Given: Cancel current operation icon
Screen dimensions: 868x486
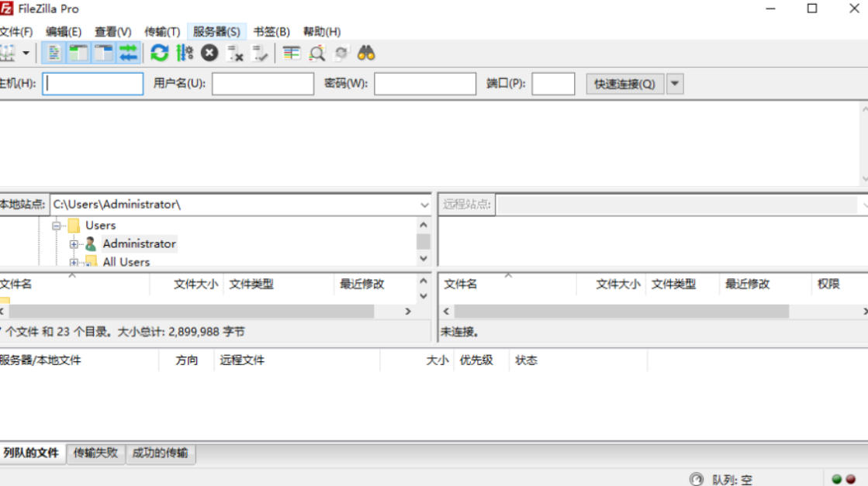Looking at the screenshot, I should 209,53.
